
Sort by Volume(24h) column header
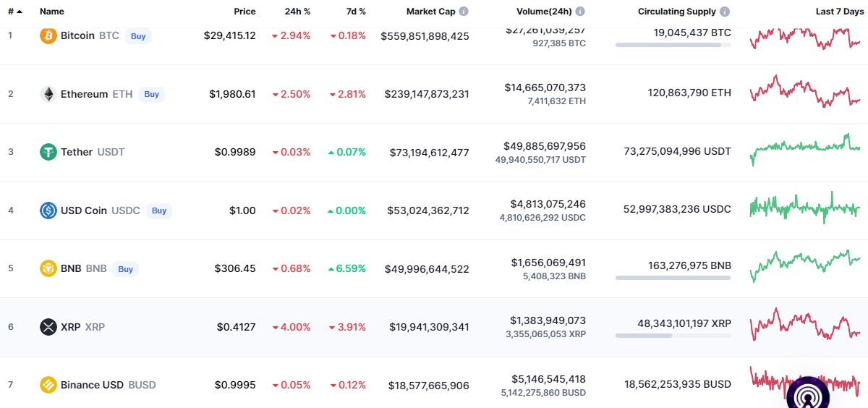coord(544,12)
